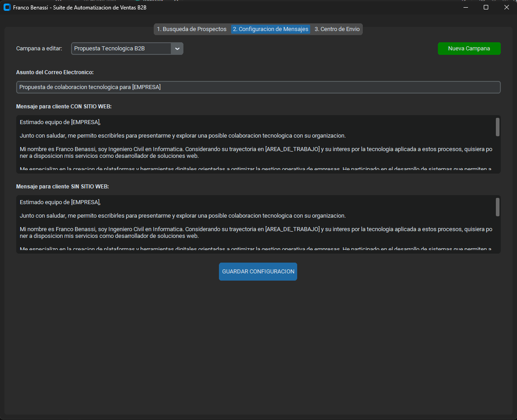Create a Nueva Campana
The height and width of the screenshot is (420, 517).
coord(469,49)
